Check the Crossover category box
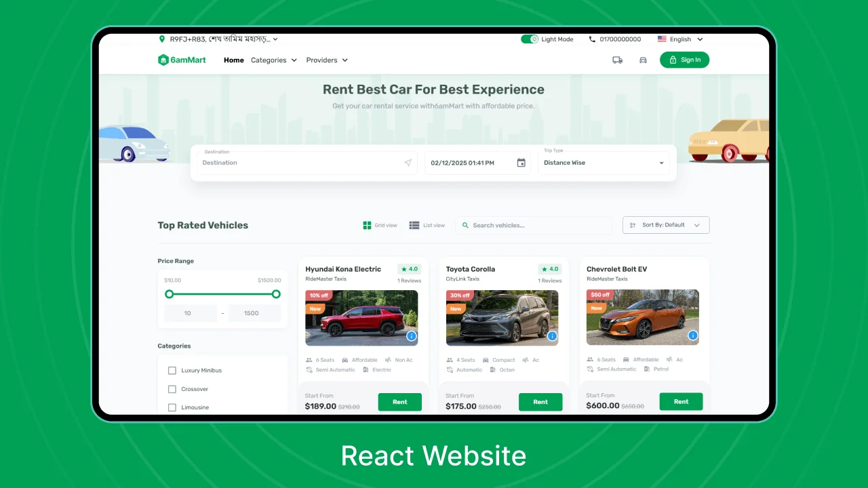Viewport: 868px width, 488px height. click(172, 389)
